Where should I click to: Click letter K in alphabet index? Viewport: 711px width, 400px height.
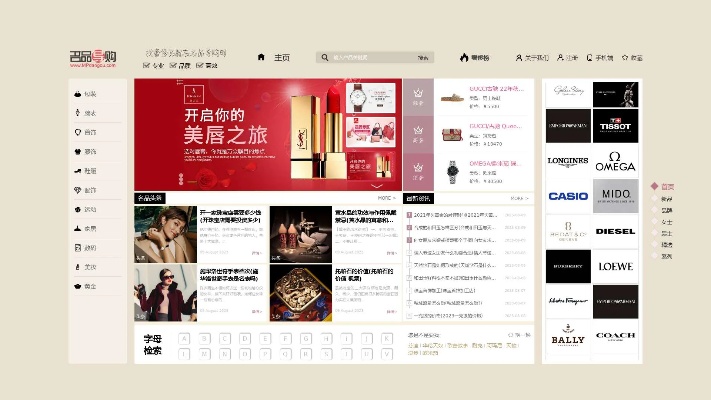(x=387, y=338)
